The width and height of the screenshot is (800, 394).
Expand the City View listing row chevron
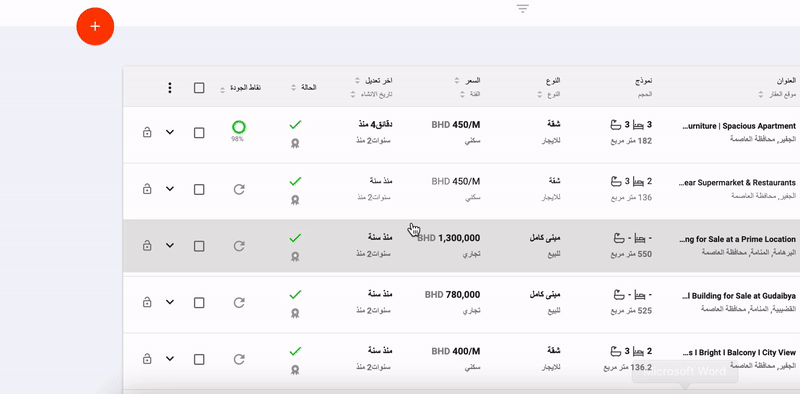tap(170, 359)
